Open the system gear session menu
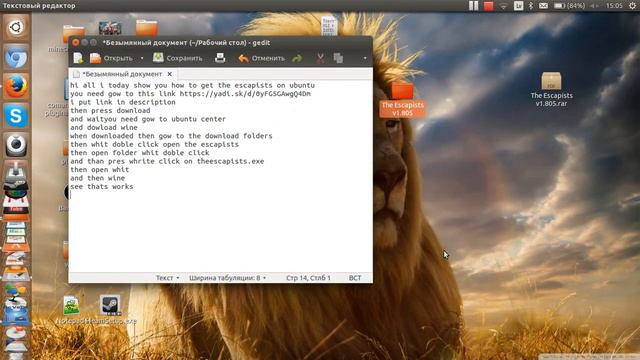 [x=632, y=6]
